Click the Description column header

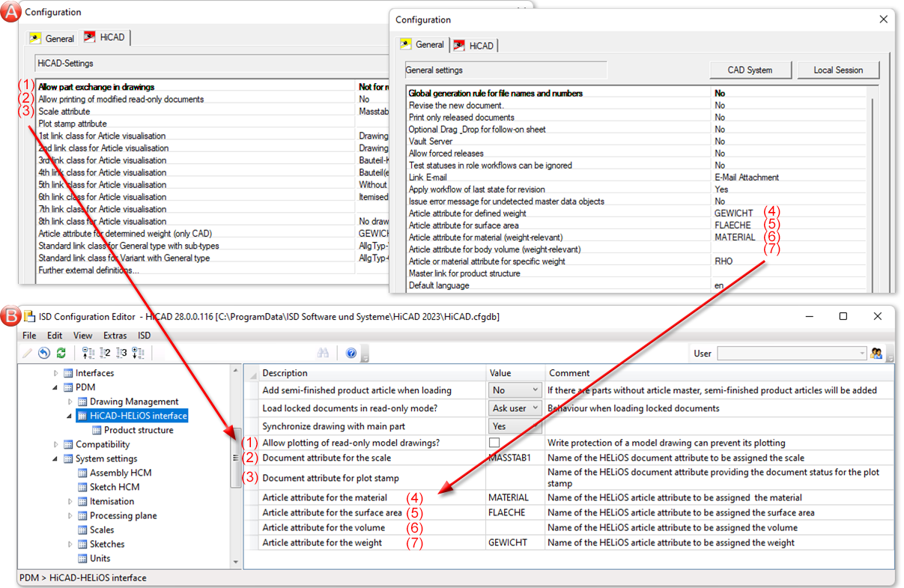(x=372, y=372)
